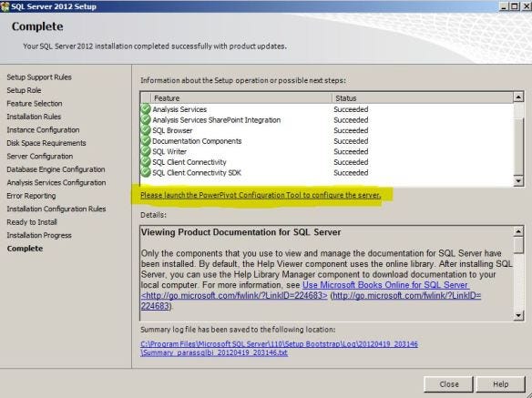Open Help for the setup wizard

click(x=500, y=384)
